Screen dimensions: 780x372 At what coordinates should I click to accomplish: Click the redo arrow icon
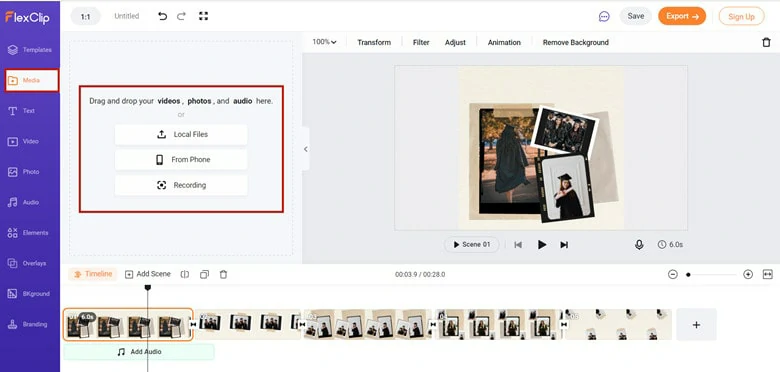[x=181, y=16]
